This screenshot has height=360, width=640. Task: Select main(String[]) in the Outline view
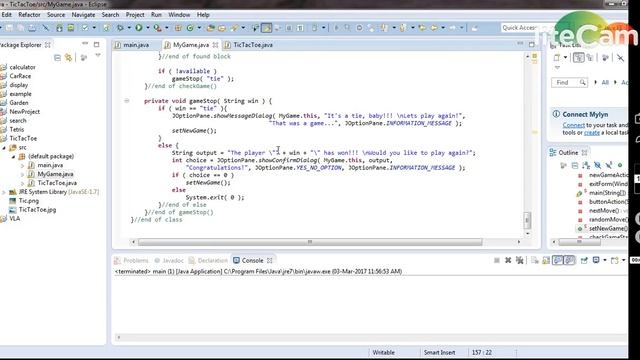(607, 193)
